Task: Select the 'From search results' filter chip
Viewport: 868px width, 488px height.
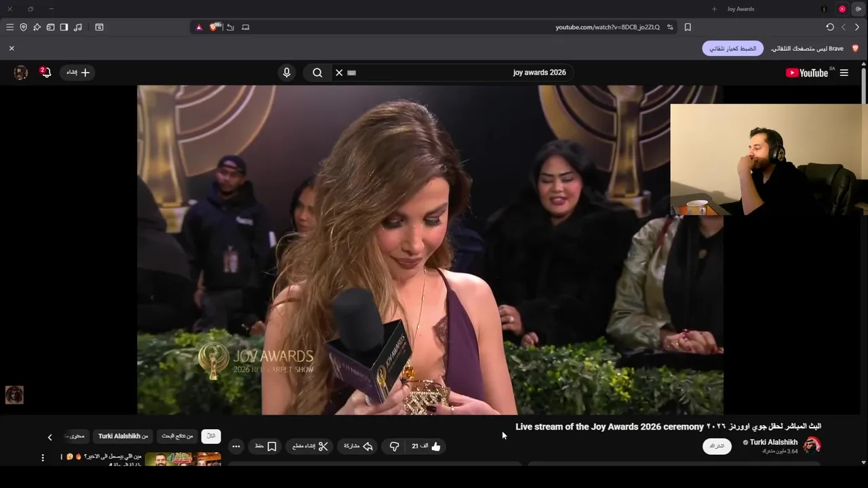Action: (177, 436)
